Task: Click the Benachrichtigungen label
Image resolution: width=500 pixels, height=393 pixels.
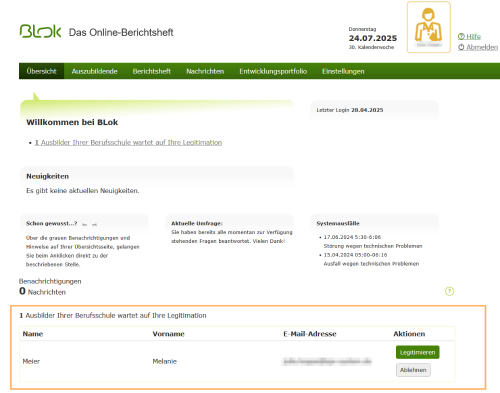Action: 50,281
